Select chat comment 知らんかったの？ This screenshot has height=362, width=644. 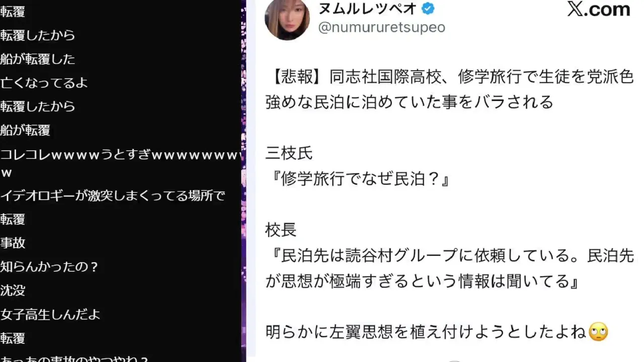50,267
